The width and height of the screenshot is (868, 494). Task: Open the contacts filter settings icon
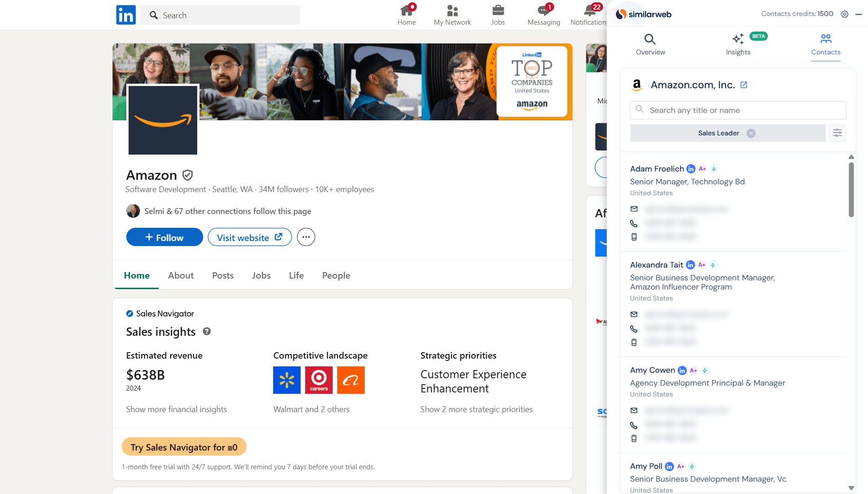pyautogui.click(x=837, y=133)
